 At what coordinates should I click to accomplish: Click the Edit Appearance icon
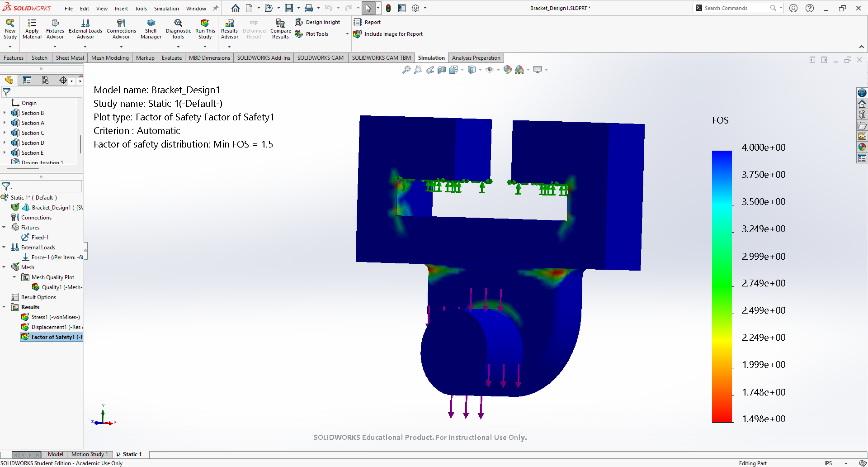pyautogui.click(x=507, y=70)
